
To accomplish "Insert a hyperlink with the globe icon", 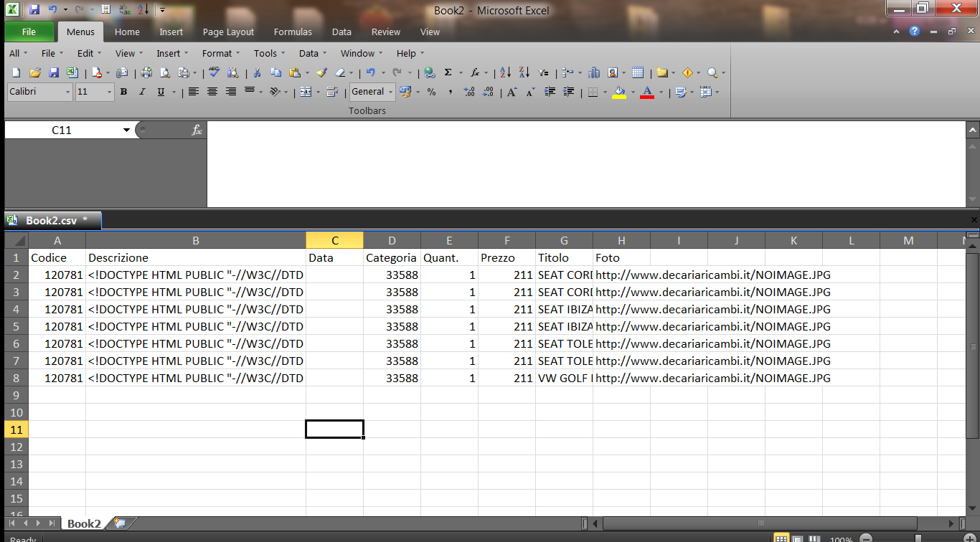I will (430, 72).
